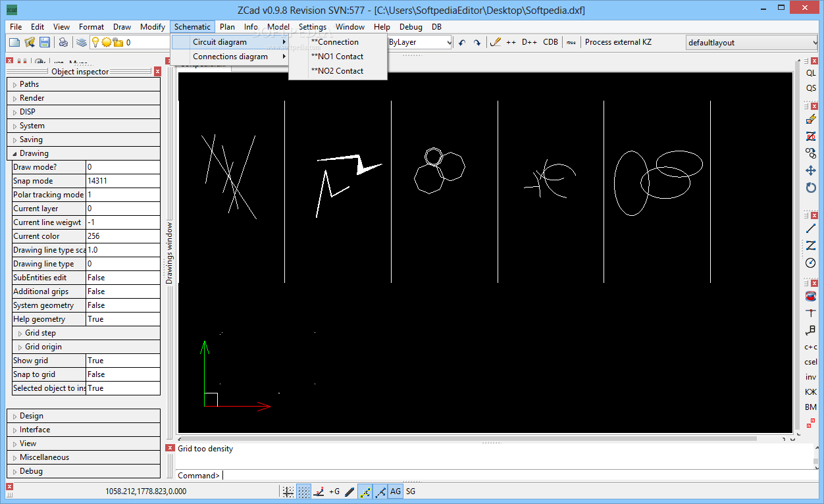
Task: Click the Current color value 256
Action: click(123, 236)
